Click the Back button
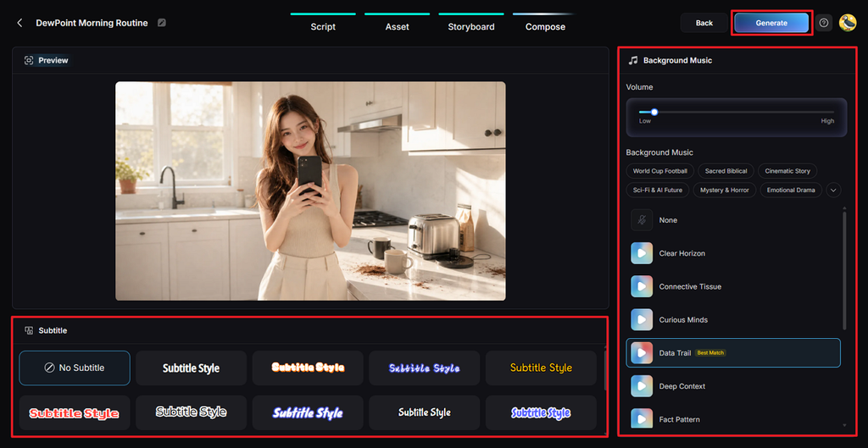The image size is (868, 448). (704, 23)
